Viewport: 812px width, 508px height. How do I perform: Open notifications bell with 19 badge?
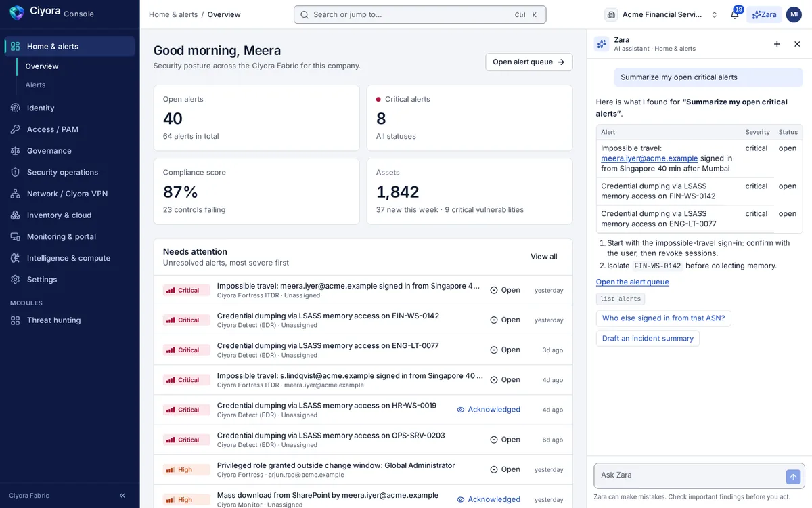[735, 14]
